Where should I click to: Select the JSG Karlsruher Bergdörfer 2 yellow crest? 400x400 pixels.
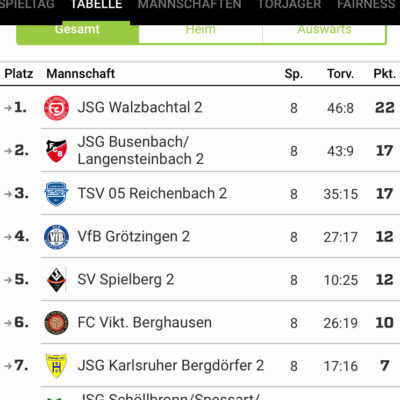click(56, 366)
